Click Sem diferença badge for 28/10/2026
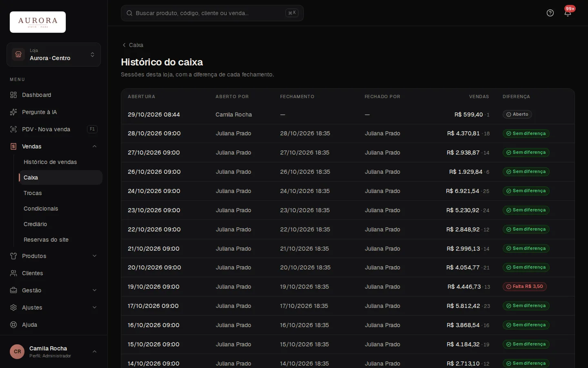 pyautogui.click(x=526, y=133)
